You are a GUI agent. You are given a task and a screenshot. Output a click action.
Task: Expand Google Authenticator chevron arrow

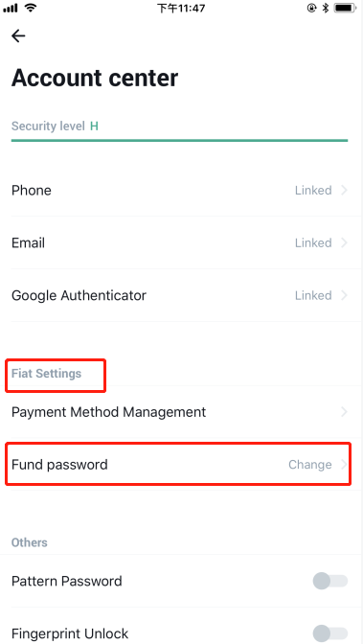pyautogui.click(x=344, y=295)
